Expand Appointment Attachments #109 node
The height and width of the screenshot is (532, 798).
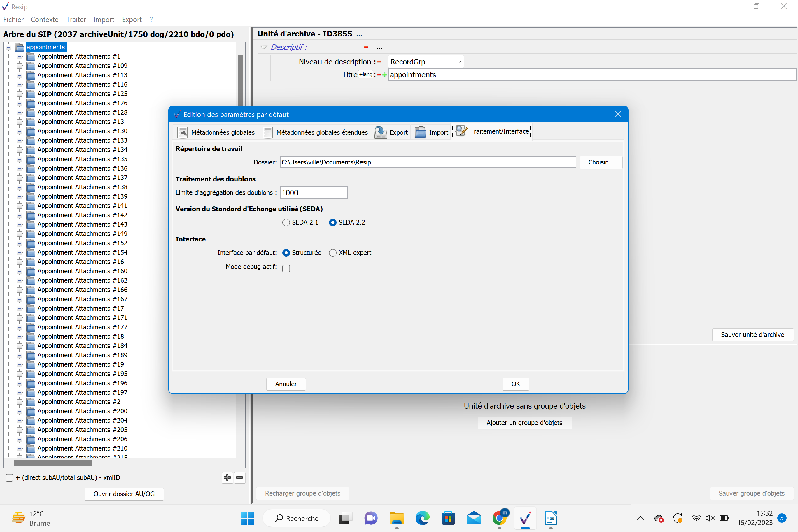click(x=20, y=66)
